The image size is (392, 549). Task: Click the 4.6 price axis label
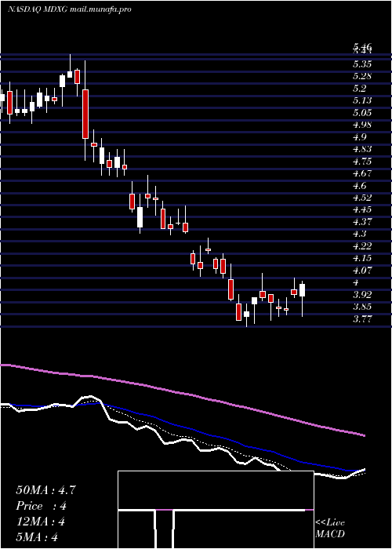(x=360, y=186)
